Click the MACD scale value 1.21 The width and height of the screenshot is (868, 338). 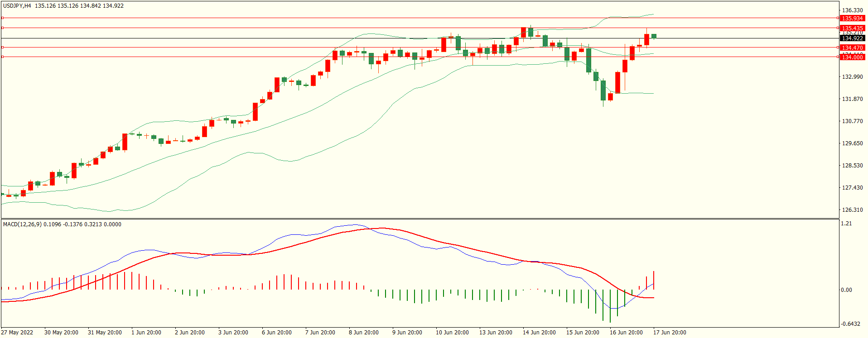tap(846, 224)
